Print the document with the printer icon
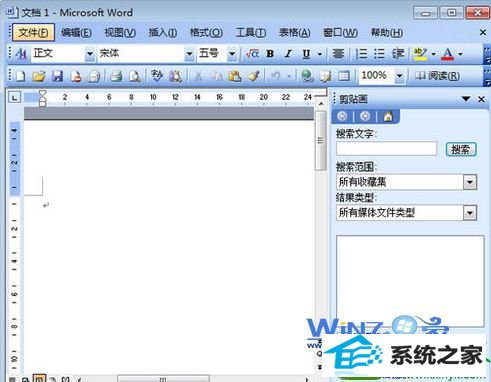 [x=116, y=76]
